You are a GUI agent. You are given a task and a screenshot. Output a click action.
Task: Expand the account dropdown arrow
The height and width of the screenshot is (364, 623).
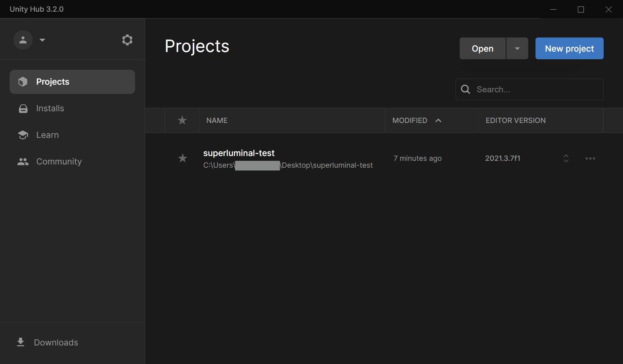coord(42,40)
